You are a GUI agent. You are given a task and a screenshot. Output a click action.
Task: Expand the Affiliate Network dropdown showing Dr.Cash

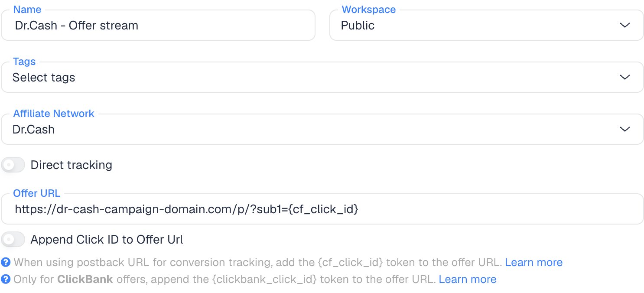click(322, 129)
